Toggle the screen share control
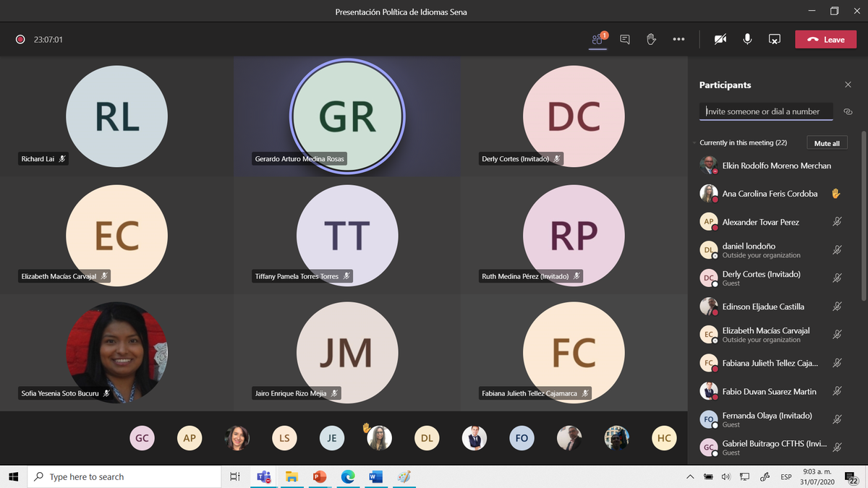 pyautogui.click(x=775, y=39)
